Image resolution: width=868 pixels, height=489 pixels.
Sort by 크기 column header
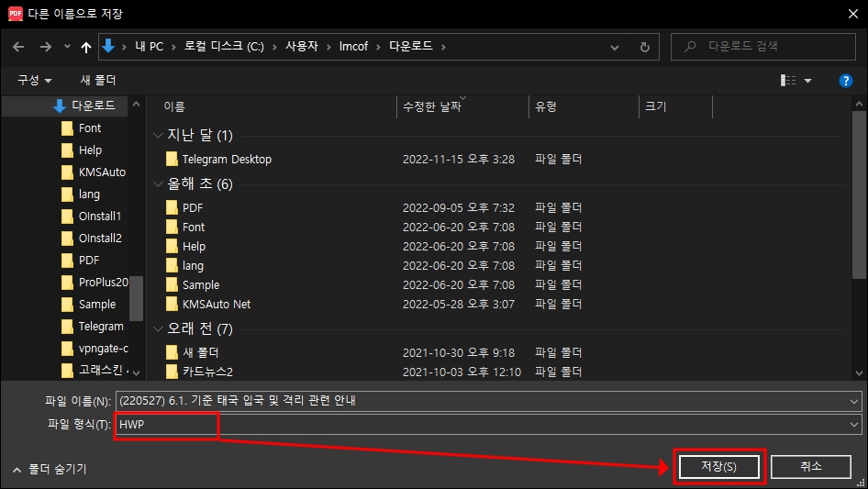tap(656, 106)
